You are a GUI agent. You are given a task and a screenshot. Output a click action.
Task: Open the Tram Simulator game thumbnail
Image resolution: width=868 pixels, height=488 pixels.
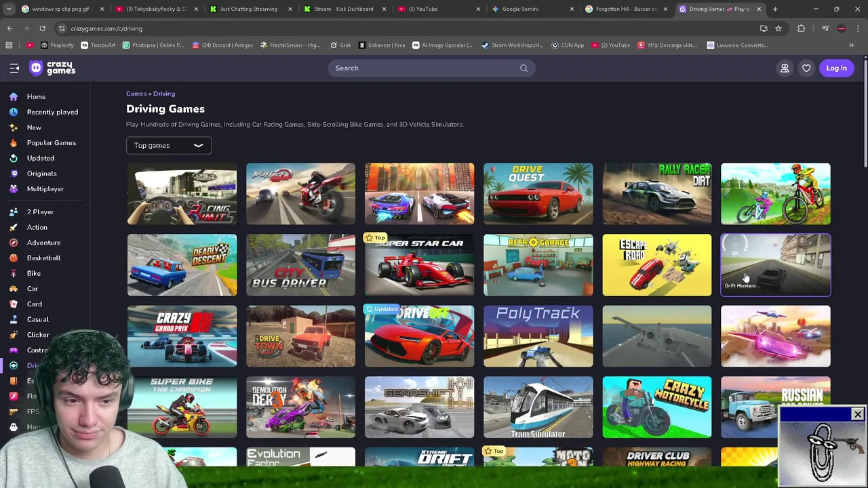[x=538, y=407]
